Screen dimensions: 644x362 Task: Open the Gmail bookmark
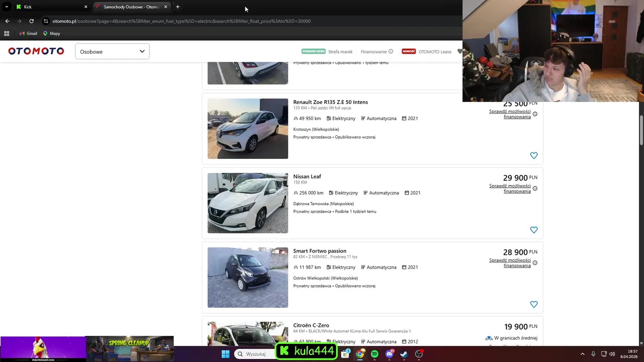(x=28, y=33)
